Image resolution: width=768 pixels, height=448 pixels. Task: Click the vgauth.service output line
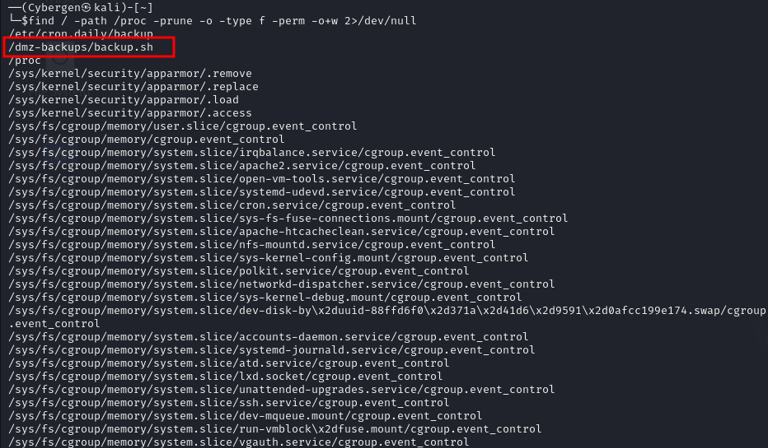(x=239, y=442)
